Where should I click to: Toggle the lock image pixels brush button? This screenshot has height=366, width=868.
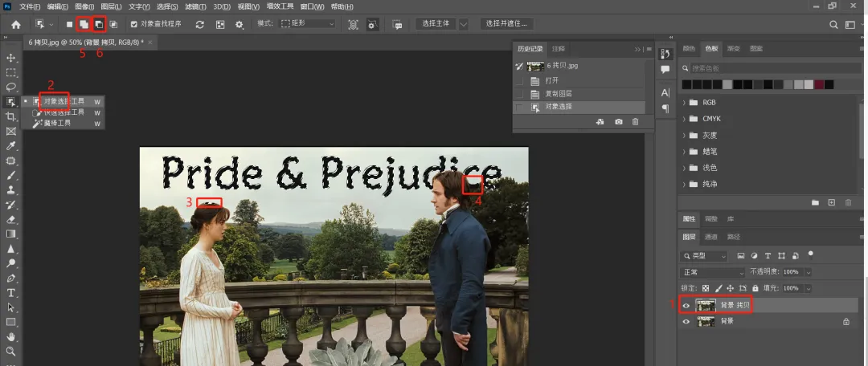point(719,288)
